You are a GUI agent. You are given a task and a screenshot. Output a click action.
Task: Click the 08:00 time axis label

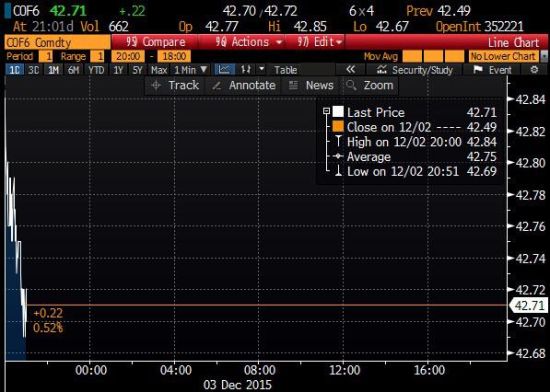coord(260,370)
